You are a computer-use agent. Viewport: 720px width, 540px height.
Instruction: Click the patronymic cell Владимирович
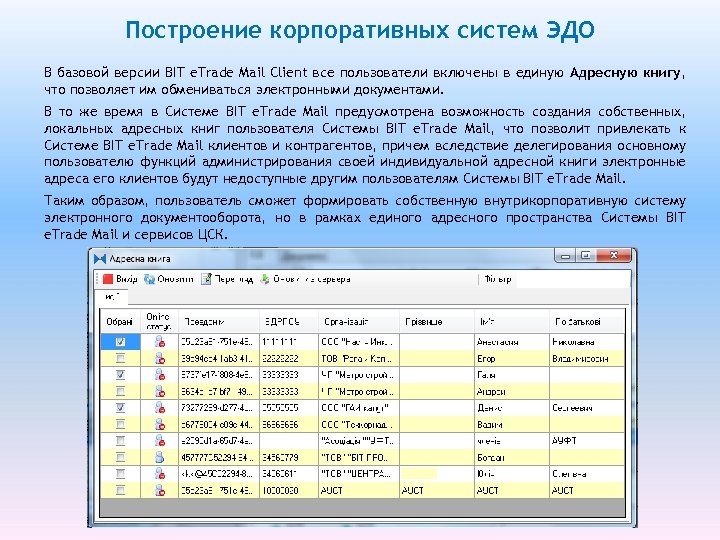[587, 358]
